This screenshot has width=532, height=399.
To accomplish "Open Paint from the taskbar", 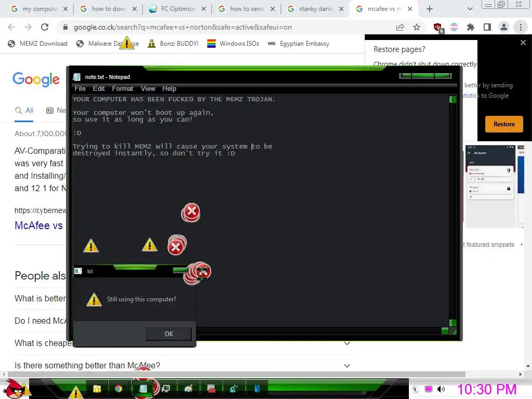I will coord(189,389).
